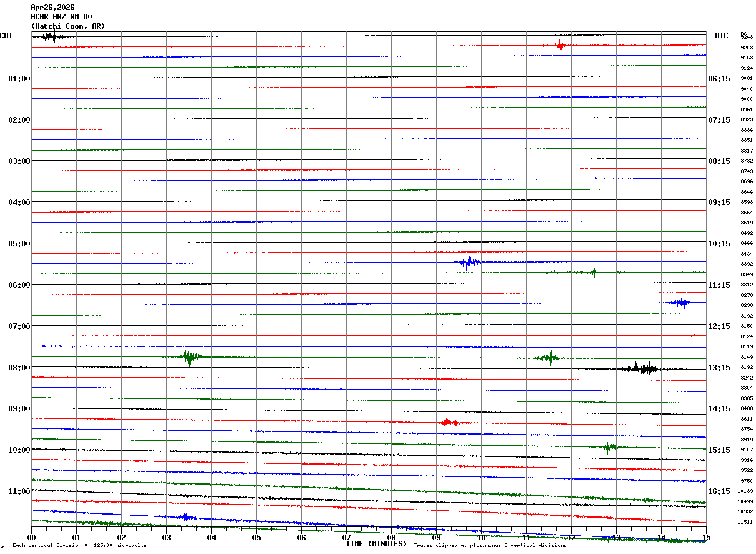Click the DC offset value '11511'
This screenshot has height=554, width=756.
click(745, 522)
